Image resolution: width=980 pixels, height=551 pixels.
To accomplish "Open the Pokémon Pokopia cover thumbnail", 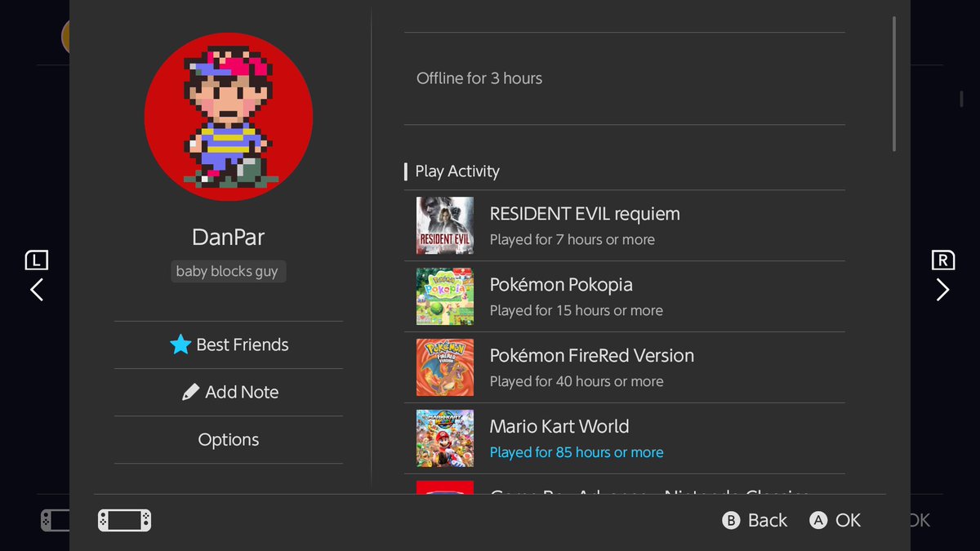I will point(445,296).
